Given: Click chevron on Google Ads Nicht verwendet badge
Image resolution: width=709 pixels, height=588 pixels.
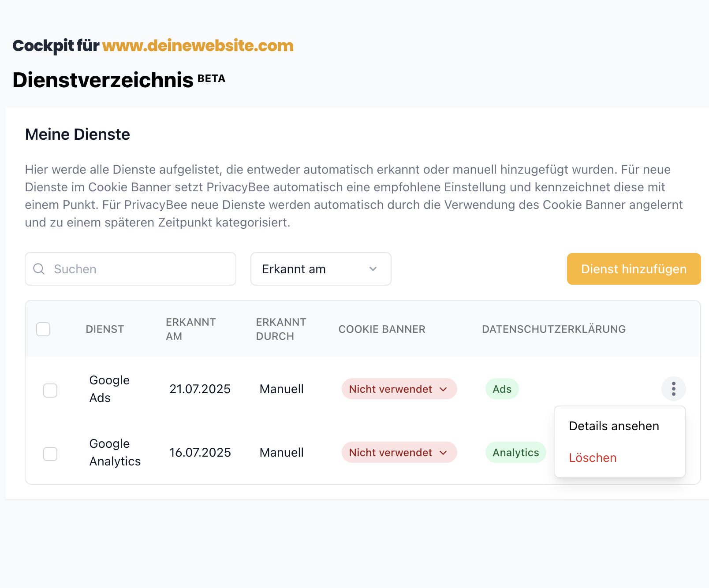Looking at the screenshot, I should [444, 389].
